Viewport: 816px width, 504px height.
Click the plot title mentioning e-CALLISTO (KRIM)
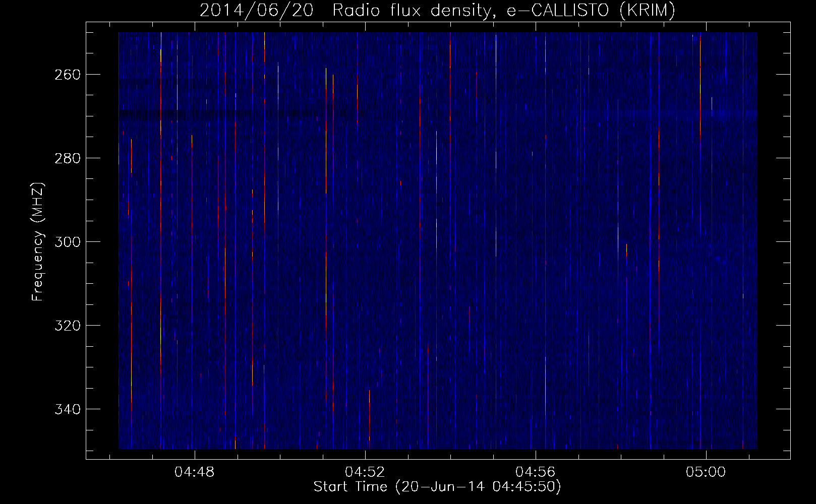pyautogui.click(x=437, y=11)
